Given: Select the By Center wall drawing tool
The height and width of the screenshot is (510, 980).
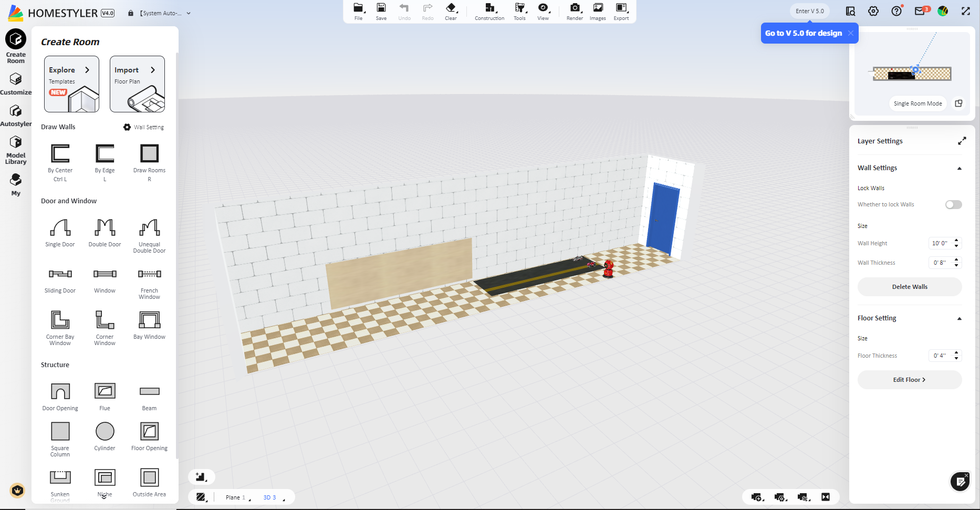Looking at the screenshot, I should (x=59, y=156).
